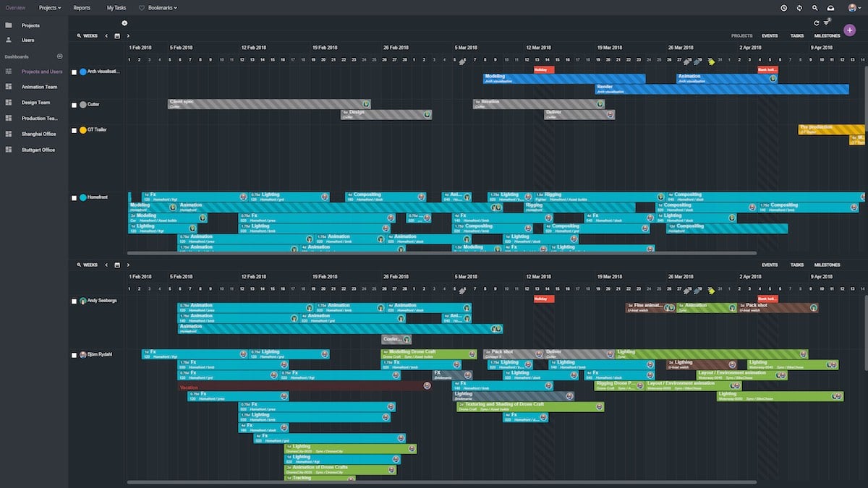Image resolution: width=868 pixels, height=488 pixels.
Task: Refresh the timeline with the reload icon
Action: point(817,23)
